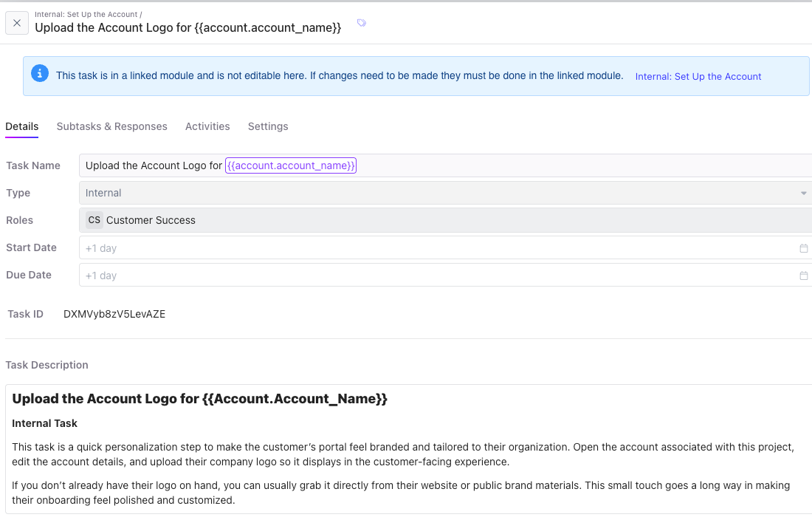Viewport: 812px width, 520px height.
Task: Open the Subtasks & Responses tab
Action: tap(112, 126)
